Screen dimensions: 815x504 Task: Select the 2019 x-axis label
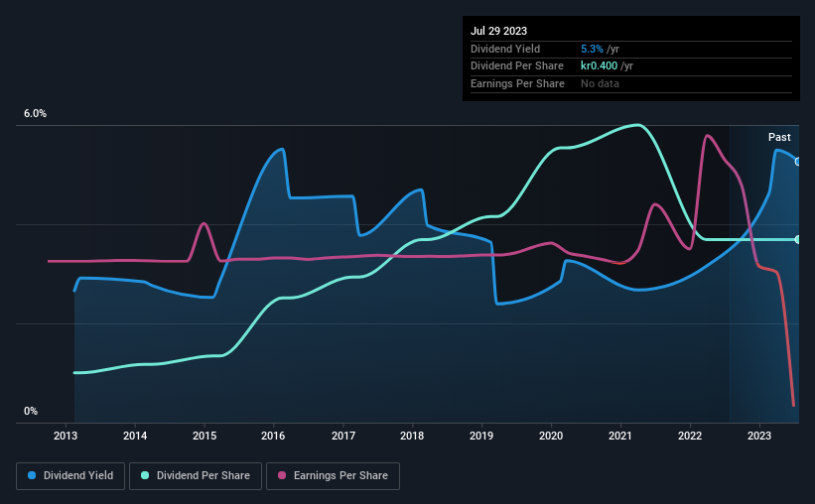click(481, 436)
